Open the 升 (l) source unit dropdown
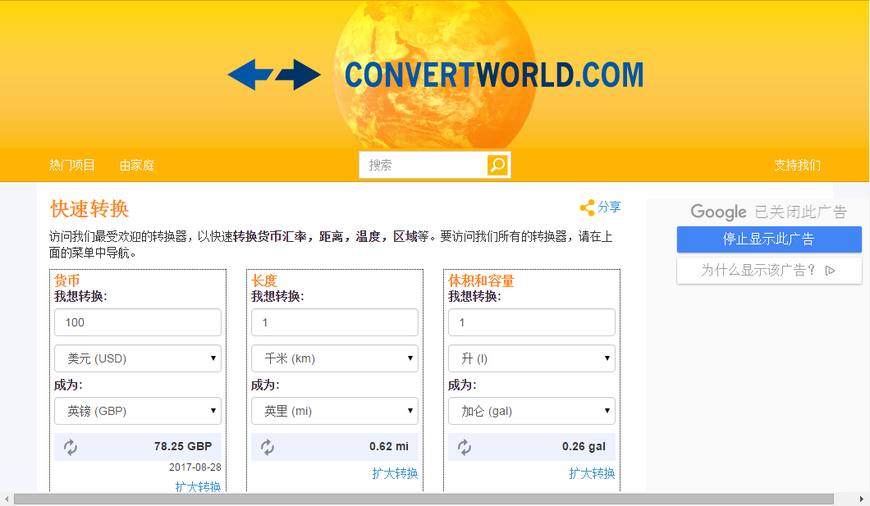The width and height of the screenshot is (870, 506). click(532, 358)
